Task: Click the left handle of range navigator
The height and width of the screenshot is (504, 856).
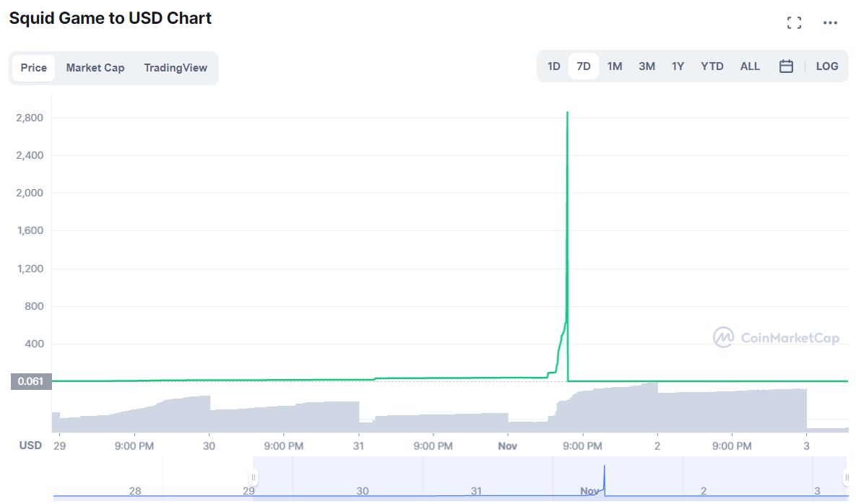Action: [x=254, y=477]
